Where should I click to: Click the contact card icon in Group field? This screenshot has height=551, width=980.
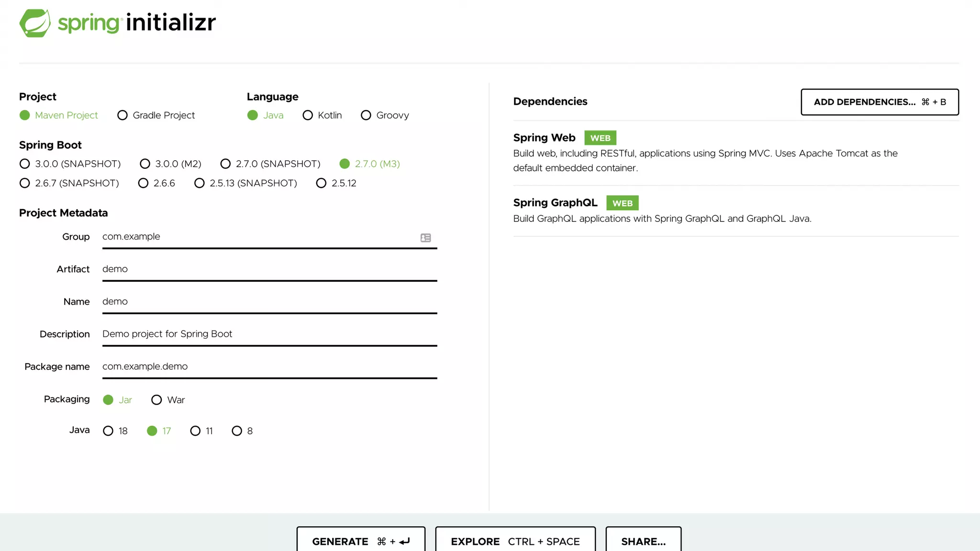(425, 238)
